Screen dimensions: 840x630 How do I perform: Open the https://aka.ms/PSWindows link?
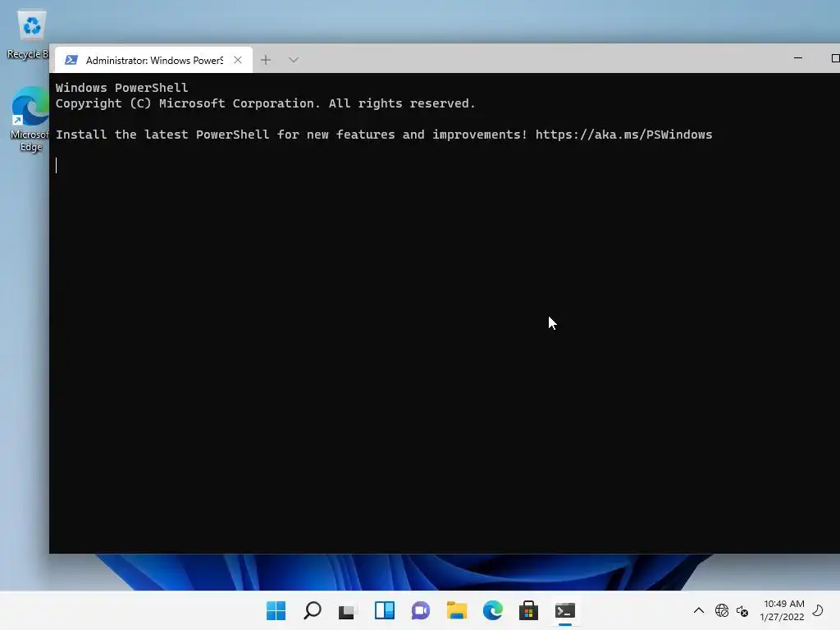[623, 135]
